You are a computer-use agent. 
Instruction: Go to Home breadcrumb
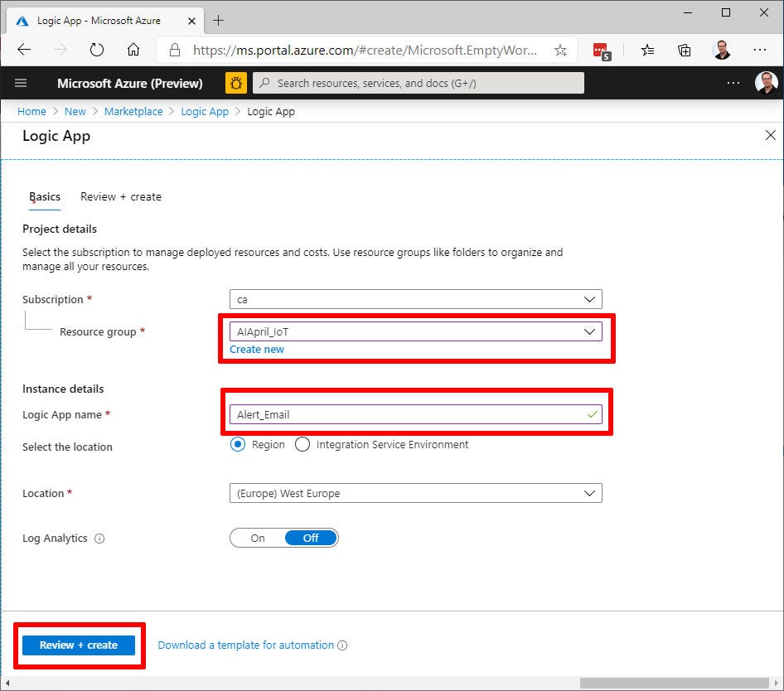click(31, 112)
